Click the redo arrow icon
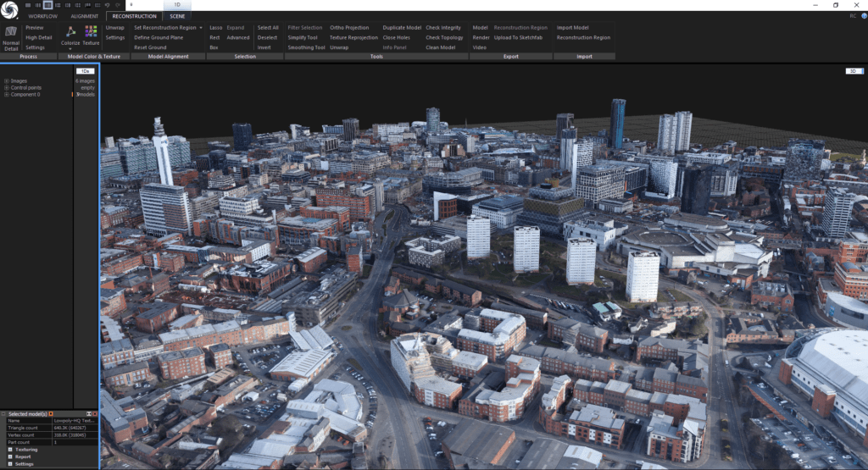Screen dimensions: 868x470 tap(117, 5)
